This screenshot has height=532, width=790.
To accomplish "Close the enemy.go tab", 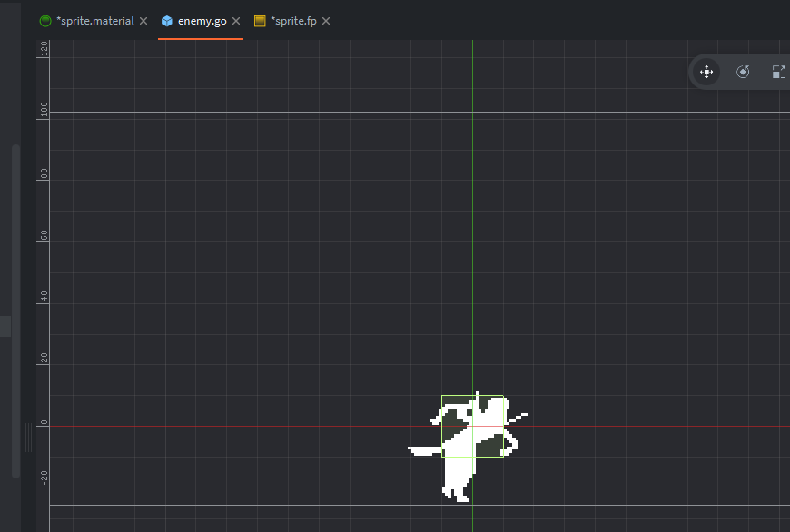I will 236,21.
